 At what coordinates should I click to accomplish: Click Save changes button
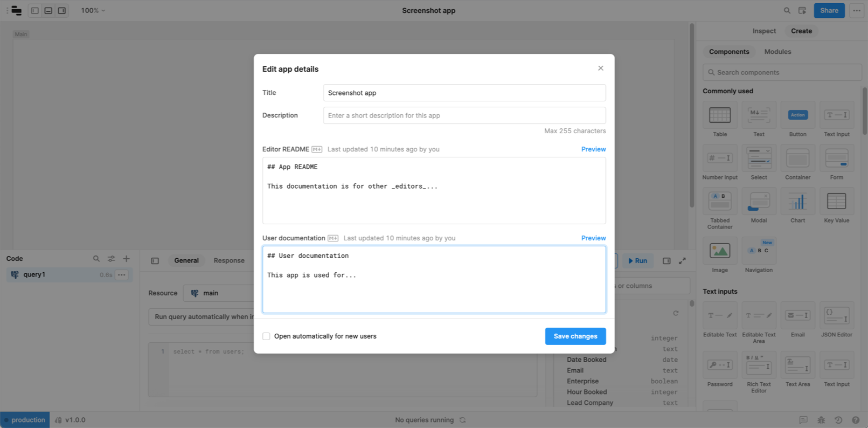coord(575,336)
